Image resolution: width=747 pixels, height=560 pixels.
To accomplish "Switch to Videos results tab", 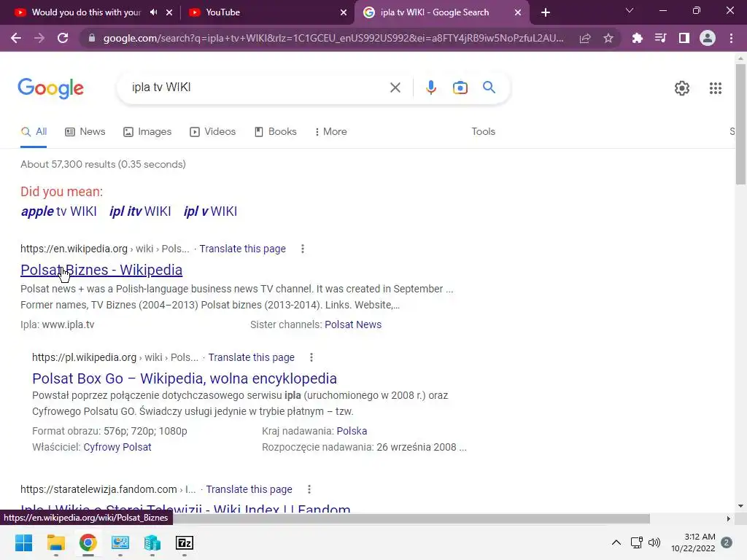I will (x=212, y=131).
